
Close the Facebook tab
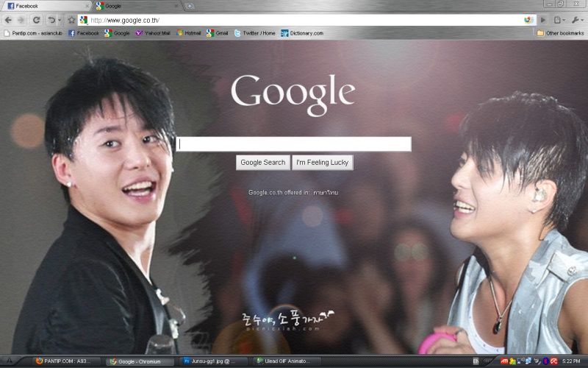point(87,6)
